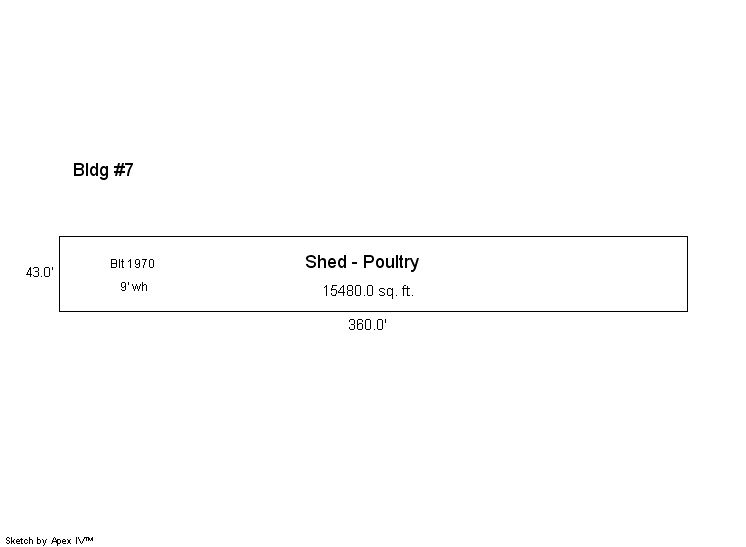Select the right edge of shed outline

click(x=687, y=274)
